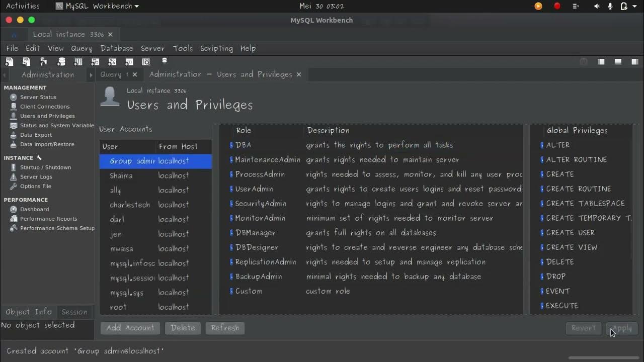The image size is (644, 362).
Task: Check the UserAdmin role checkbox
Action: 231,189
